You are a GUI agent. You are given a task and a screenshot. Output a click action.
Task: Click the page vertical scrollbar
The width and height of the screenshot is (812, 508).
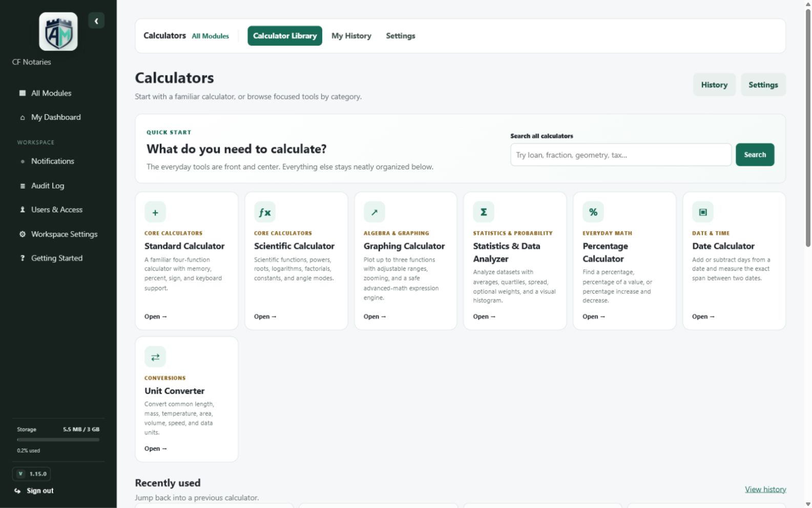pyautogui.click(x=808, y=128)
